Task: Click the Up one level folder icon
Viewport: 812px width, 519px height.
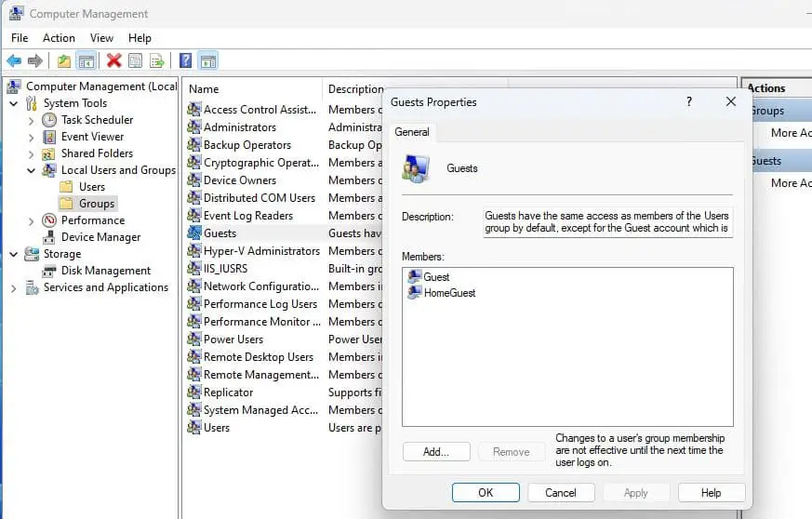Action: click(63, 61)
